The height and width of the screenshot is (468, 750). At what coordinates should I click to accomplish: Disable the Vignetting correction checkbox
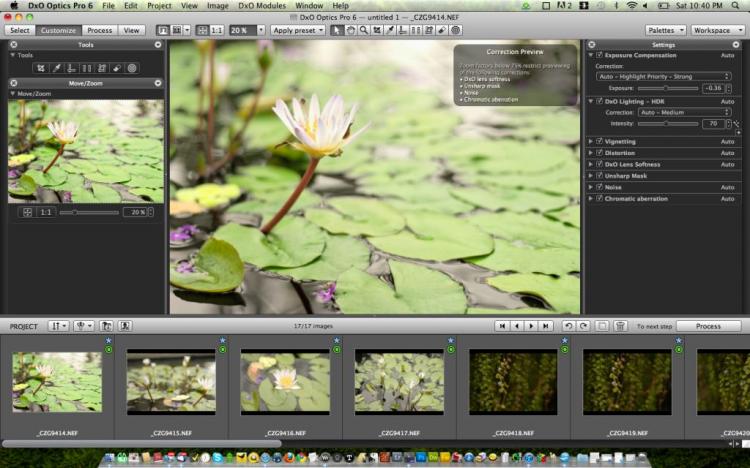point(599,141)
